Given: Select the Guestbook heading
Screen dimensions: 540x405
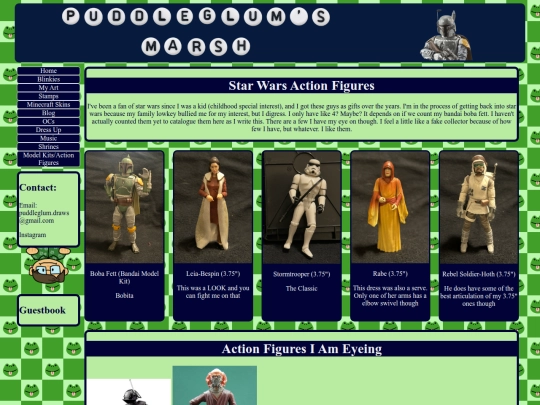Looking at the screenshot, I should (42, 310).
